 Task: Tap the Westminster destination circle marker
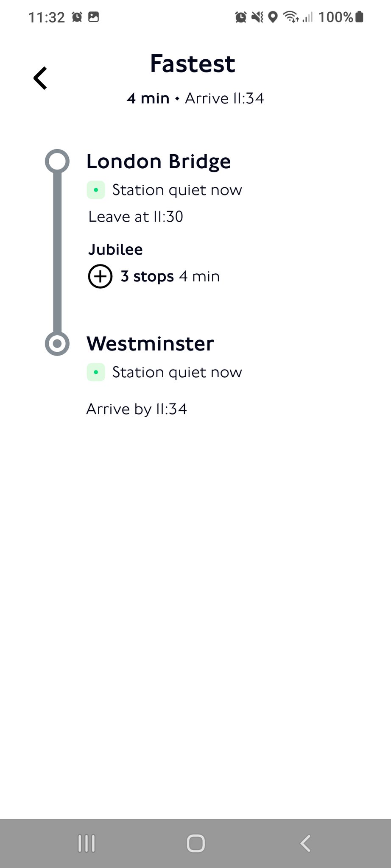57,343
